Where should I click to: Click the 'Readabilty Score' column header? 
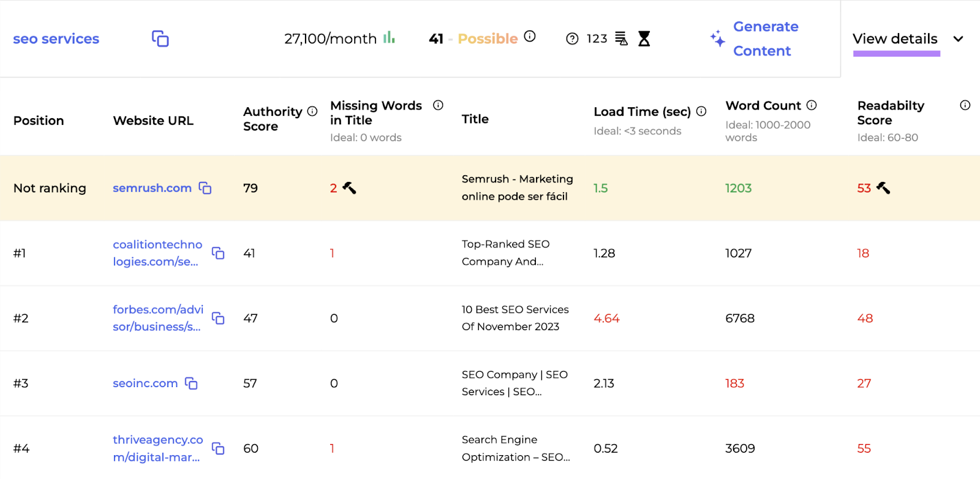pos(891,113)
